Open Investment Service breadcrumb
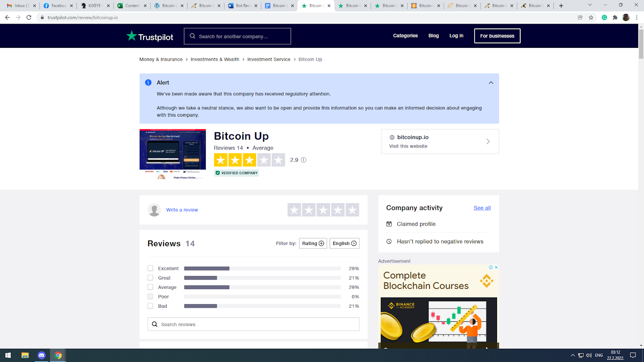The height and width of the screenshot is (362, 644). 269,60
